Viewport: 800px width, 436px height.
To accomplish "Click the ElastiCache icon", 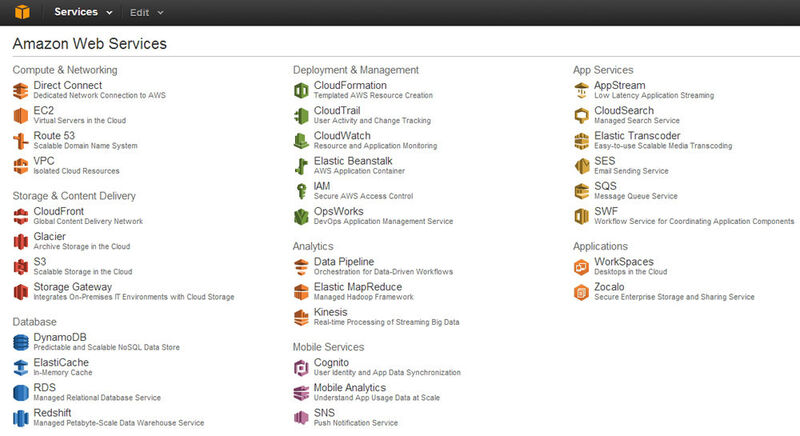I will (20, 368).
